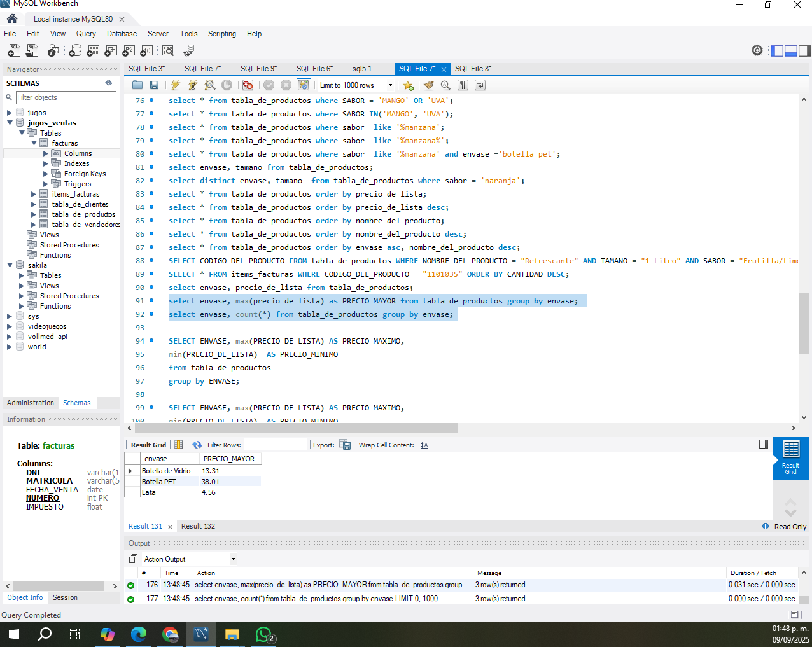Toggle the bottom output panel visibility
The height and width of the screenshot is (647, 812).
coord(791,50)
